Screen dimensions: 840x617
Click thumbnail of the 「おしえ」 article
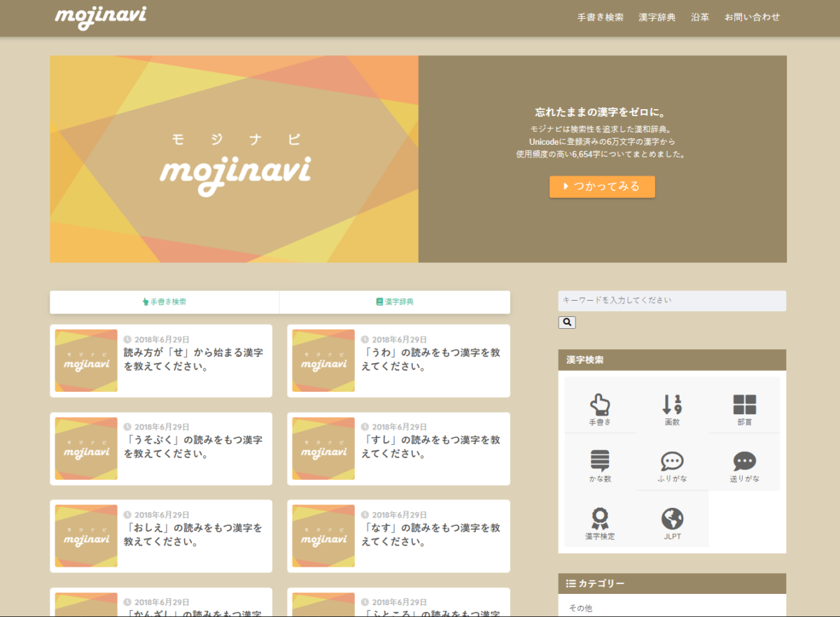86,536
